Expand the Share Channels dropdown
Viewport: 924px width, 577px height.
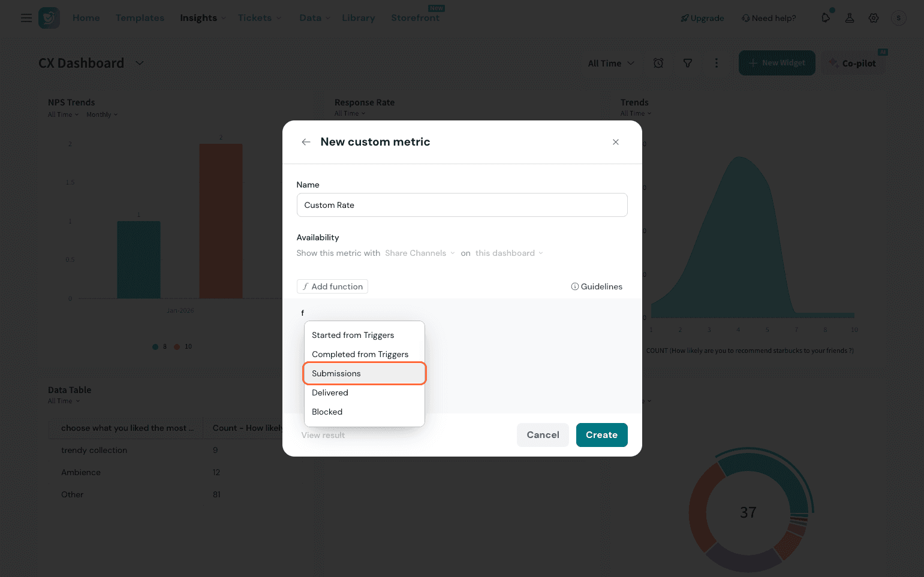pyautogui.click(x=420, y=253)
